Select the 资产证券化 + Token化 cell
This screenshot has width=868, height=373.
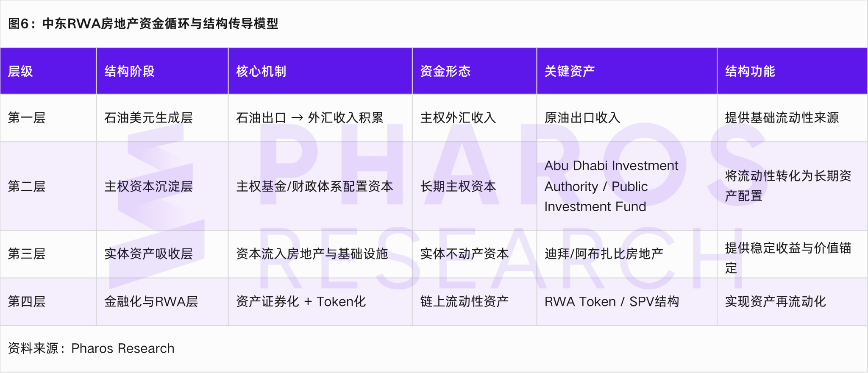pyautogui.click(x=300, y=301)
